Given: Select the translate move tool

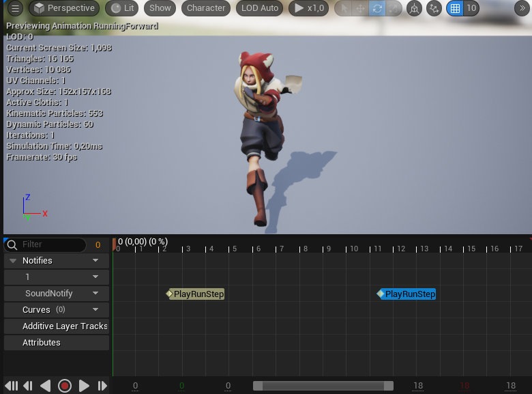Looking at the screenshot, I should click(x=360, y=8).
